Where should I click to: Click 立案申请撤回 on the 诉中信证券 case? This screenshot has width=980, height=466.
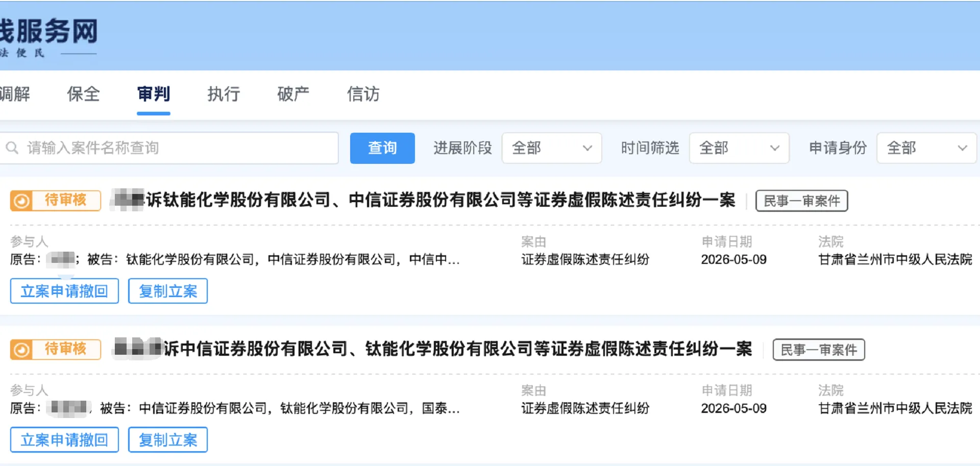coord(64,440)
